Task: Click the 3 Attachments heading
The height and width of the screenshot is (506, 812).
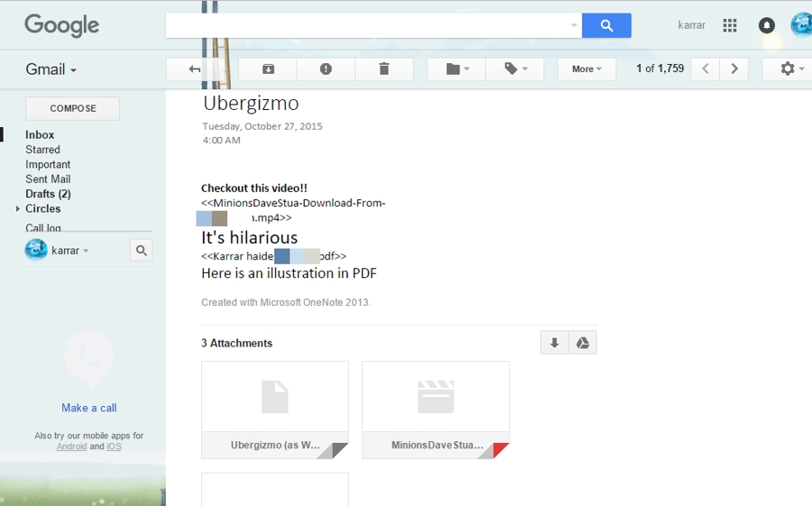Action: 236,344
